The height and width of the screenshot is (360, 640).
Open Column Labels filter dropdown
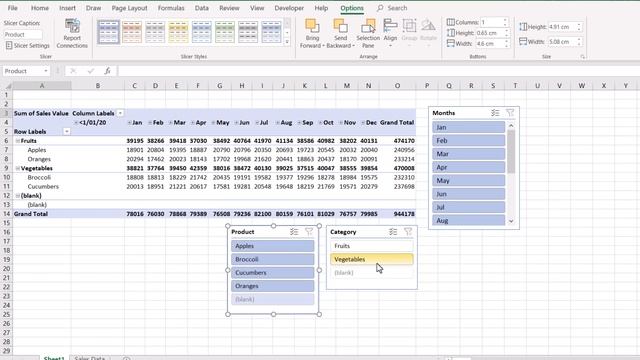coord(120,113)
